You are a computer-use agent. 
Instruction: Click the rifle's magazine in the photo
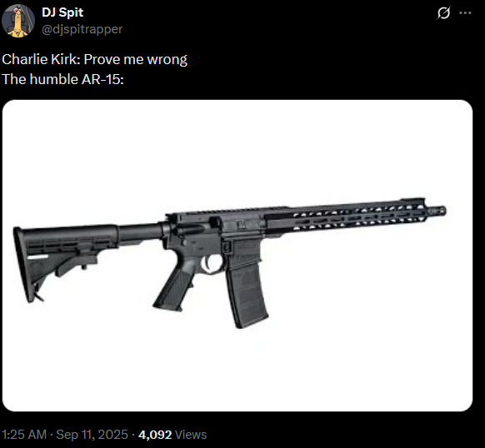(x=247, y=285)
